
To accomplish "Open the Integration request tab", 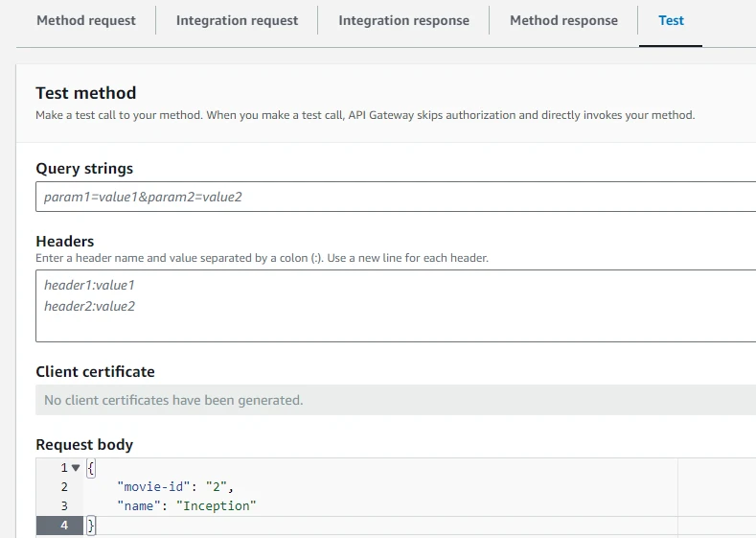I will [x=237, y=20].
